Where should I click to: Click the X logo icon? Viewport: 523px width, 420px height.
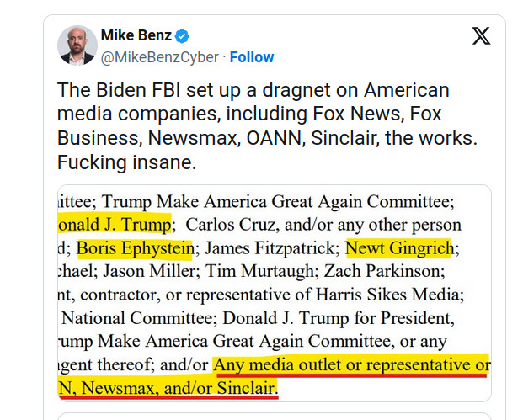[481, 35]
